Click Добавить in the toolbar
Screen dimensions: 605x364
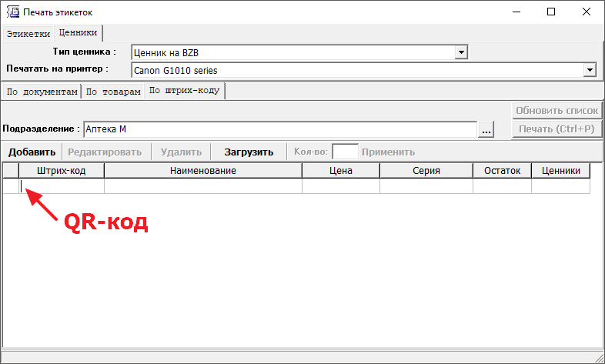tap(32, 152)
